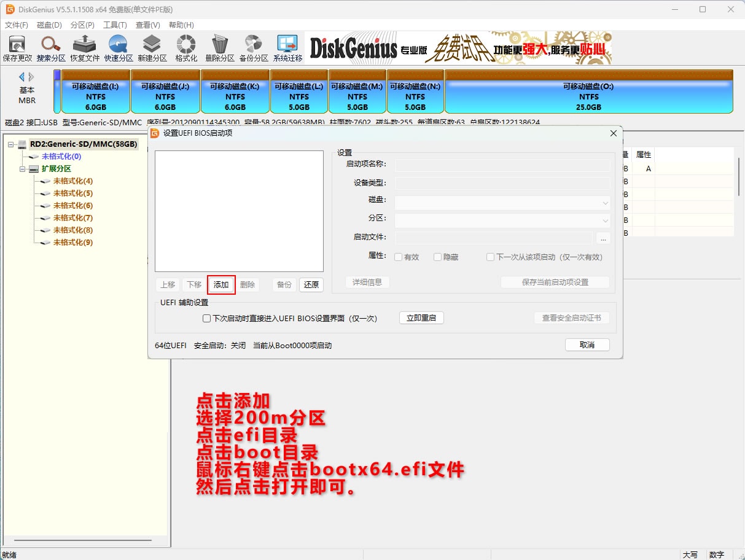Click the 启动文件 browse (...) button
Viewport: 745px width, 560px height.
coord(603,238)
